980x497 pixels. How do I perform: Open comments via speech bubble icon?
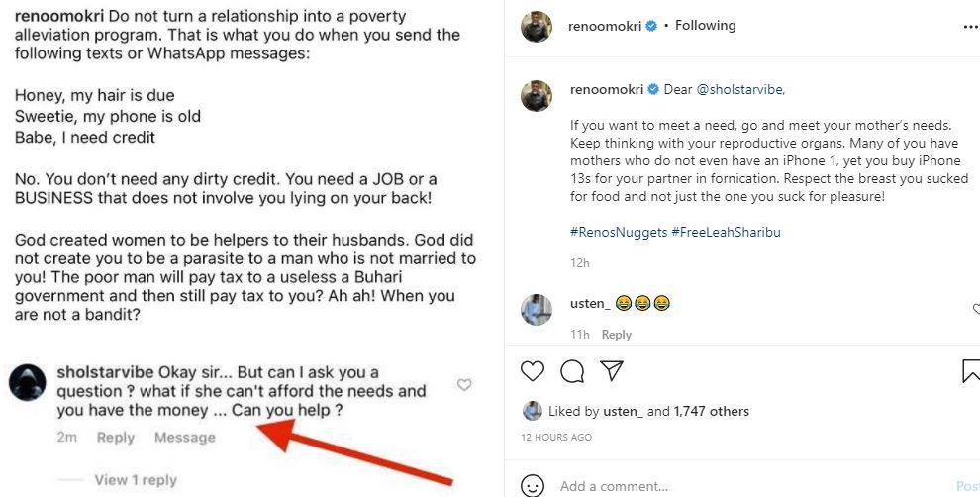[x=572, y=371]
